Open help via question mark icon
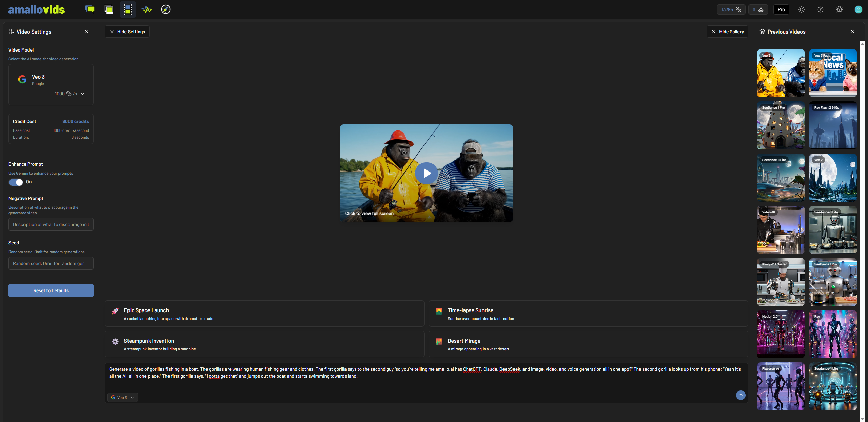 point(821,9)
